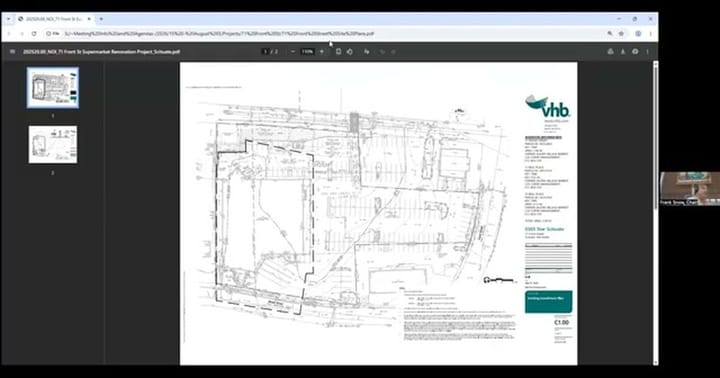Image resolution: width=720 pixels, height=378 pixels.
Task: Click the zoom percentage field
Action: click(x=307, y=51)
